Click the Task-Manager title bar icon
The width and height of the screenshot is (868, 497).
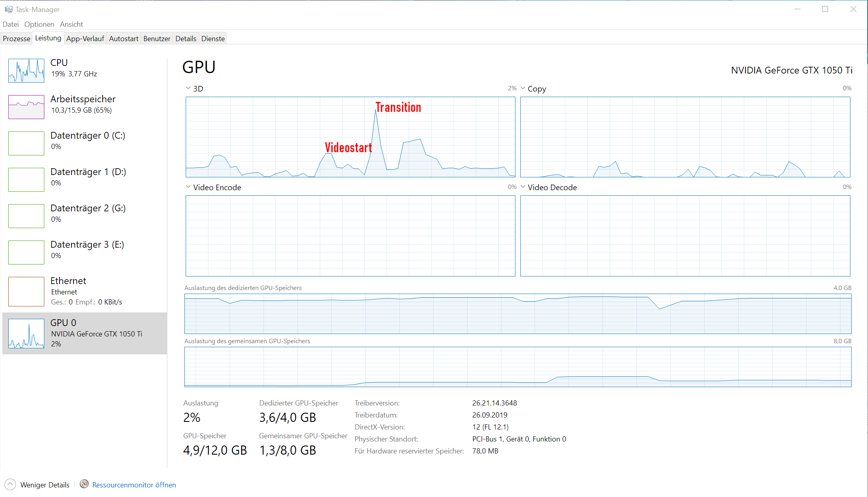[8, 9]
